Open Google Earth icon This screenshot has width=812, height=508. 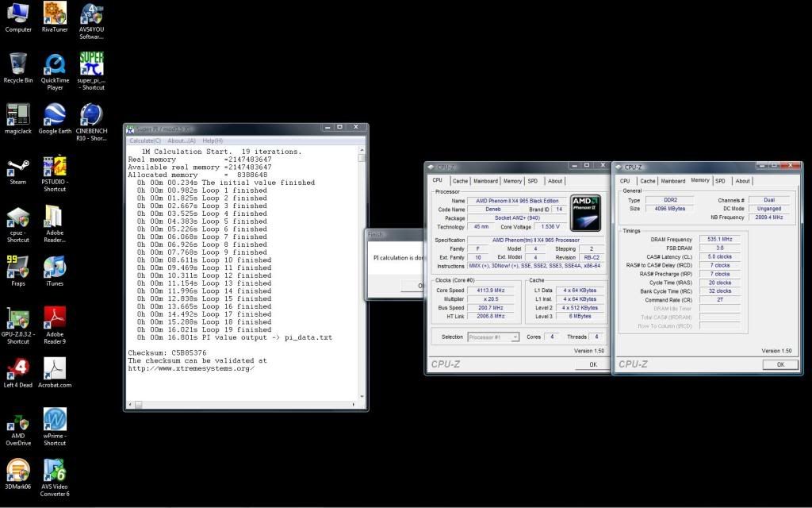coord(55,119)
